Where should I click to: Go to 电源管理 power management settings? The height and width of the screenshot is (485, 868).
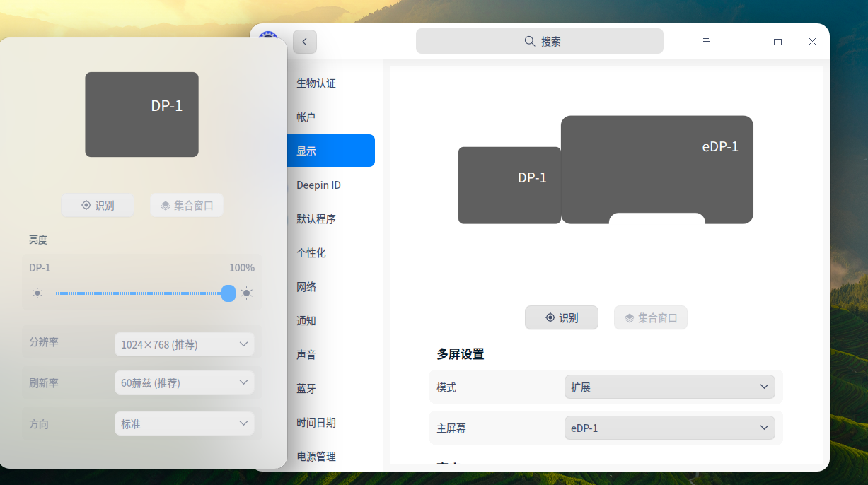coord(316,456)
